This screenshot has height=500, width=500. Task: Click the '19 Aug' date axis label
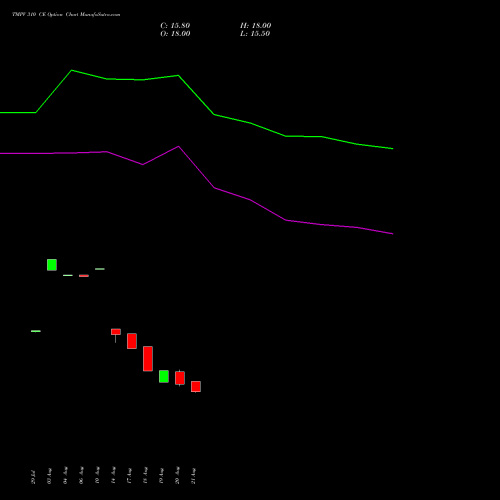pos(161,476)
